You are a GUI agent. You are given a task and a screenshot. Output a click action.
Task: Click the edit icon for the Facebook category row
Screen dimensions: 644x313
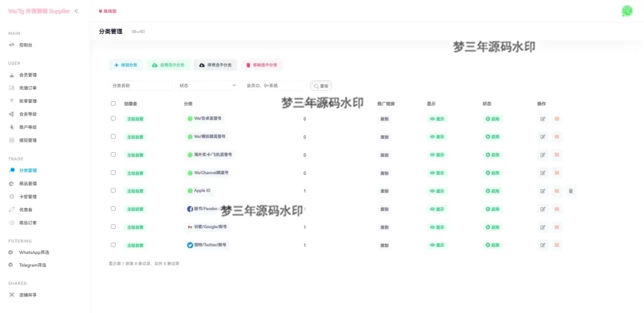[x=543, y=209]
